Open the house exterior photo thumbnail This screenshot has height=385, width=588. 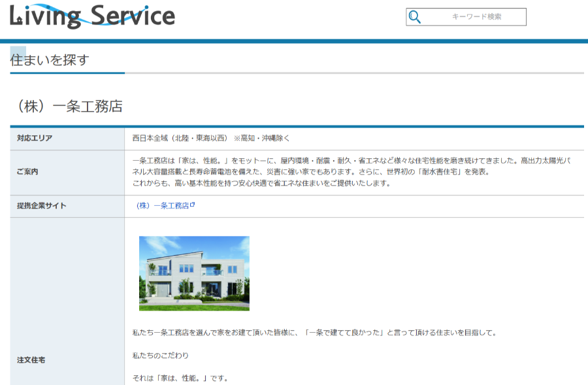click(194, 273)
